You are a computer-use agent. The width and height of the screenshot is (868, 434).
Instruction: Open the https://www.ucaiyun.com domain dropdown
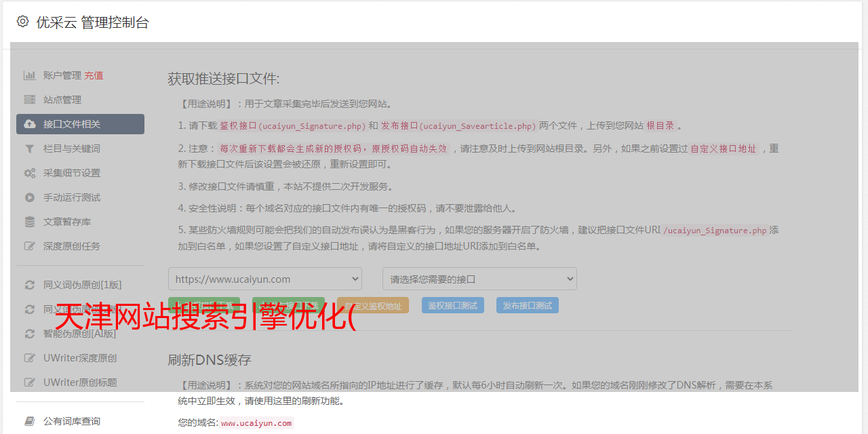(x=265, y=279)
